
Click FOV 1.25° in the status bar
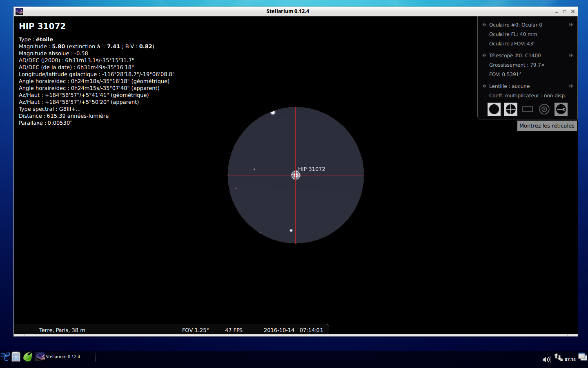(195, 330)
